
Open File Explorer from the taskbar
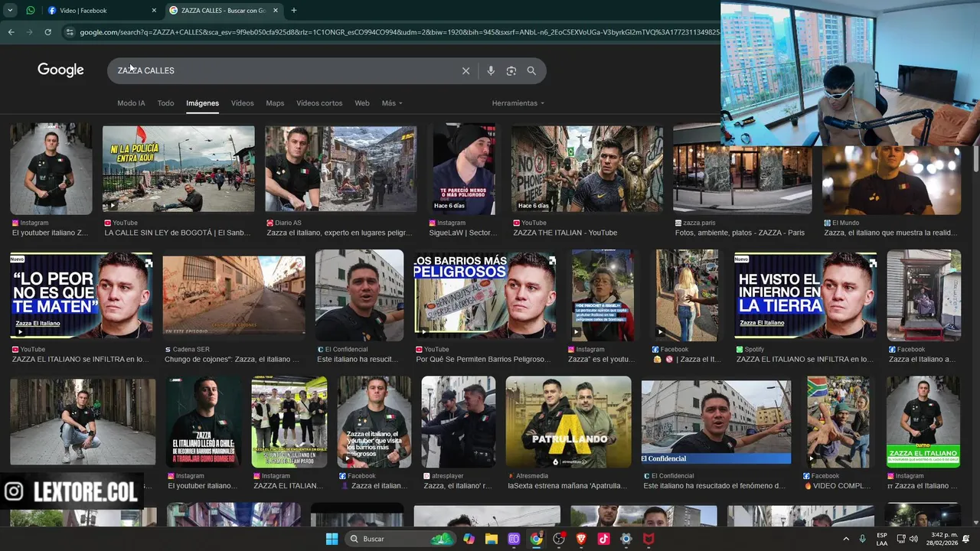492,539
